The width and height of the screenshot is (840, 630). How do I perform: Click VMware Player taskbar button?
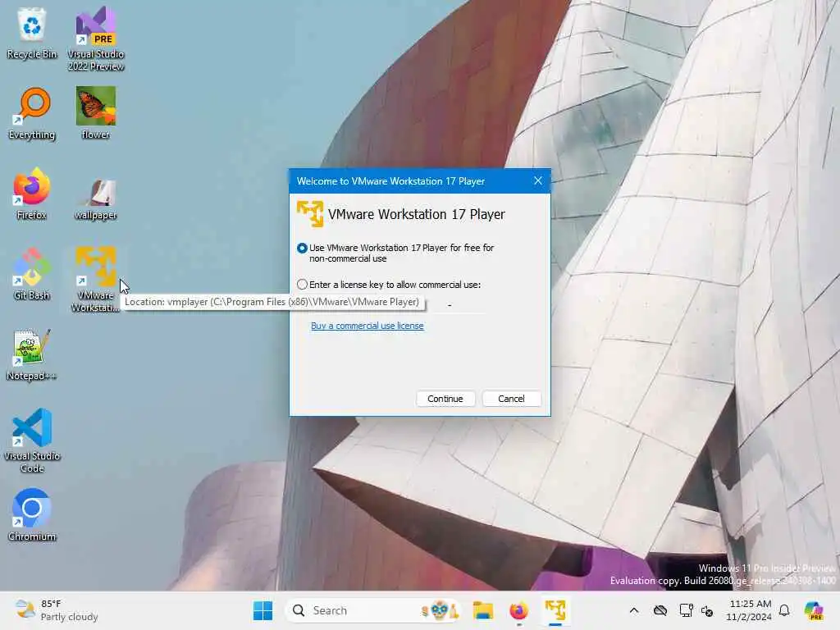point(555,610)
